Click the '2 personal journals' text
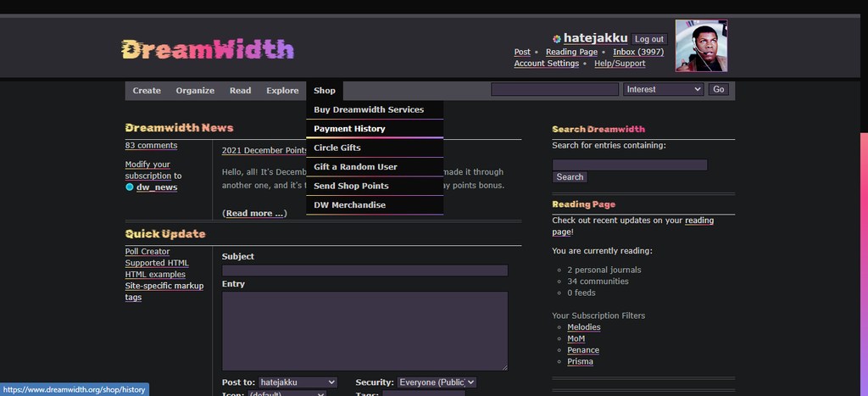 coord(604,271)
